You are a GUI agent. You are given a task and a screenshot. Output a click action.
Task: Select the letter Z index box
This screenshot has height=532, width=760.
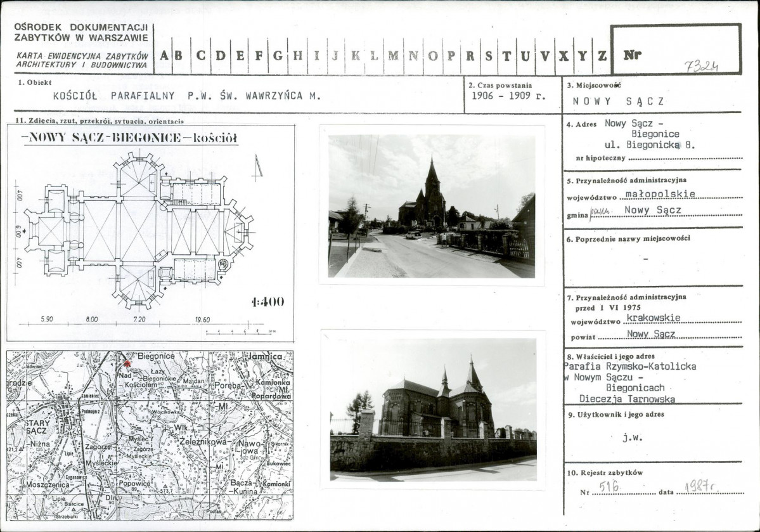point(602,56)
